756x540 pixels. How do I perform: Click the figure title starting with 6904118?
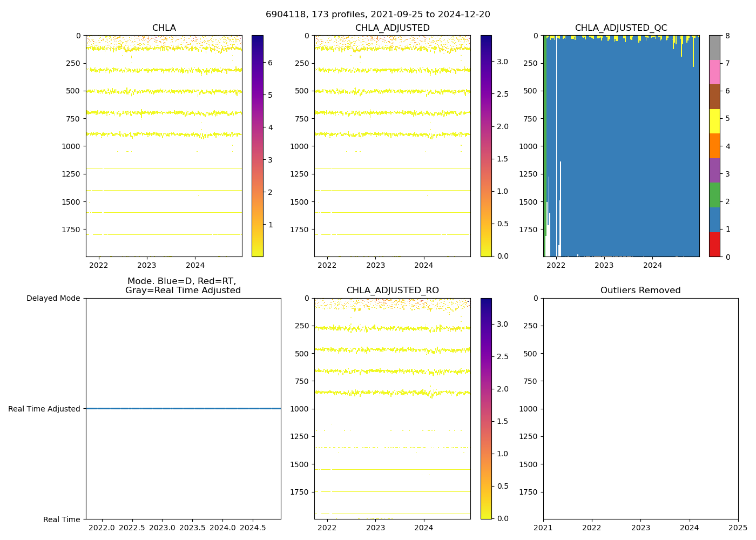pos(377,15)
